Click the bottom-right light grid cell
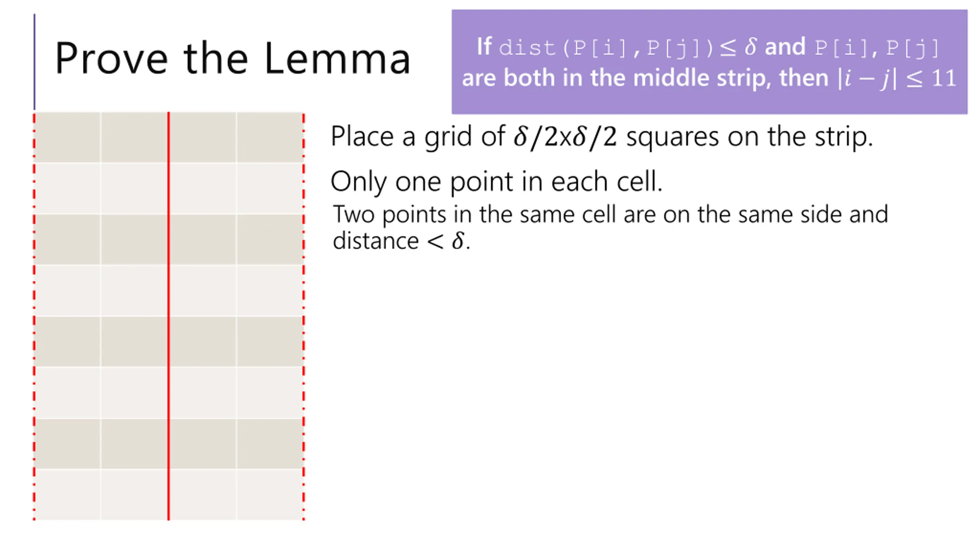The image size is (980, 551). click(269, 494)
